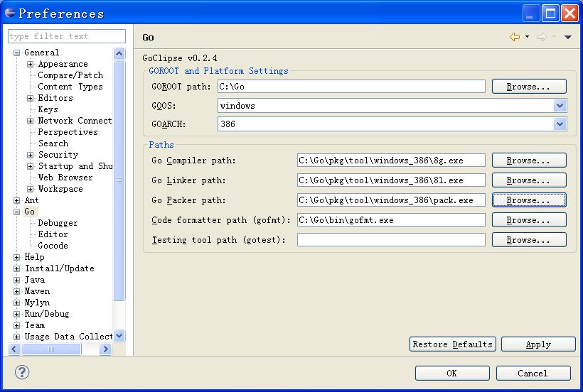Click the type filter text box
This screenshot has height=392, width=583.
point(67,36)
